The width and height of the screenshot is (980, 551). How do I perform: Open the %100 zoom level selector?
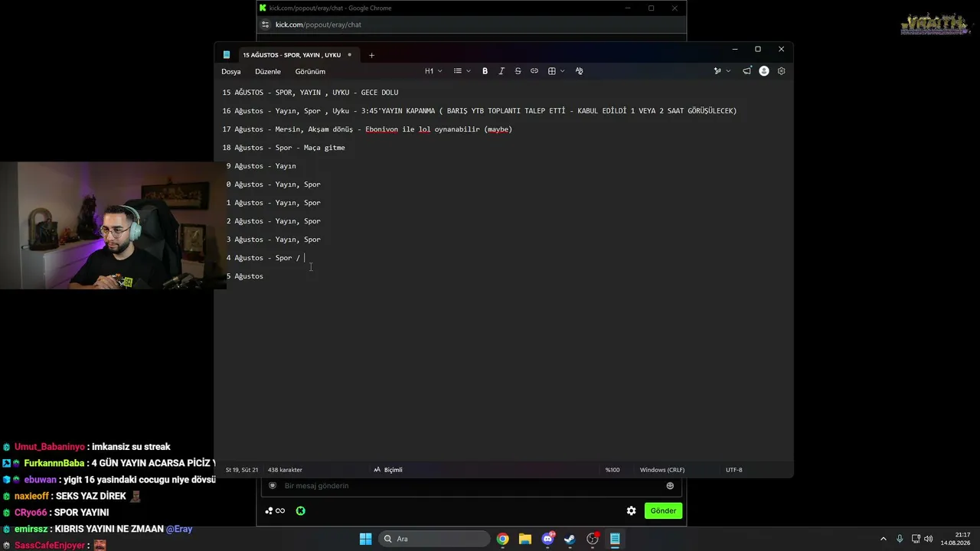coord(612,470)
